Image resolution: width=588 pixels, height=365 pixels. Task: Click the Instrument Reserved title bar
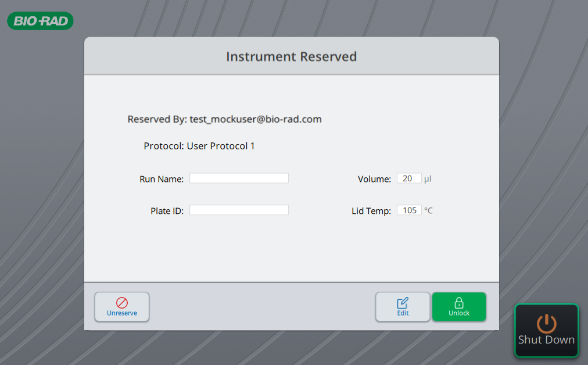click(291, 56)
